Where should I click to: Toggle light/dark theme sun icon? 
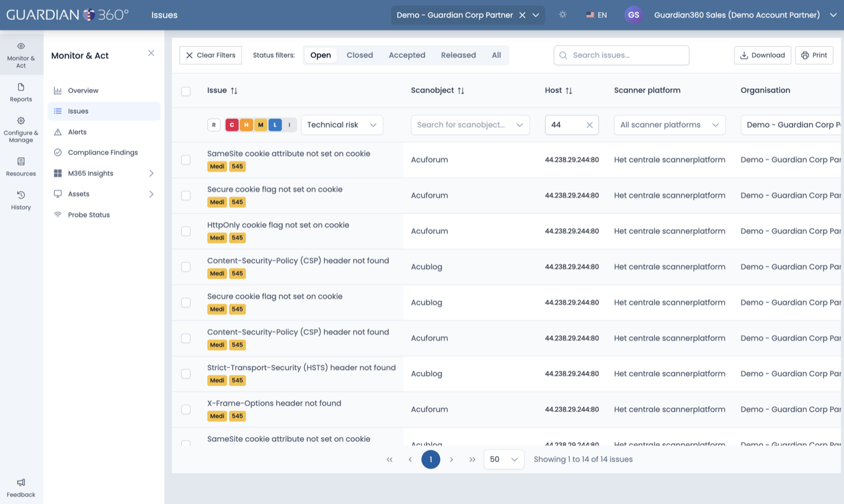[562, 14]
